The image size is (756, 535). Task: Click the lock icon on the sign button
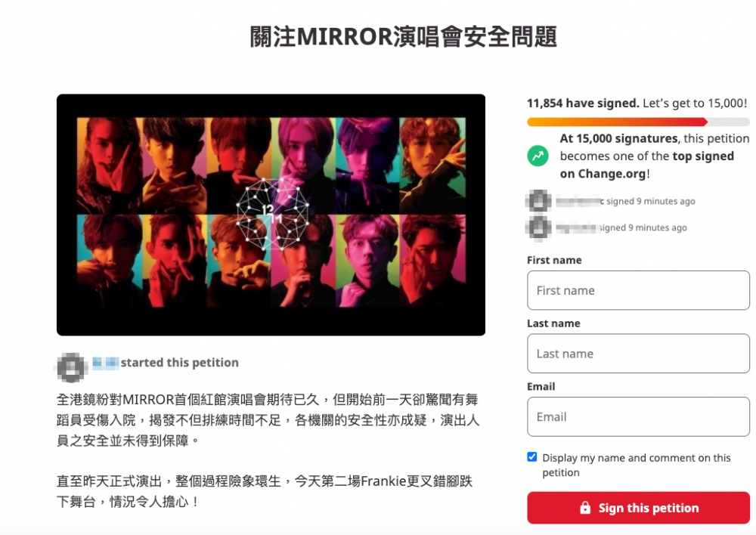click(585, 508)
